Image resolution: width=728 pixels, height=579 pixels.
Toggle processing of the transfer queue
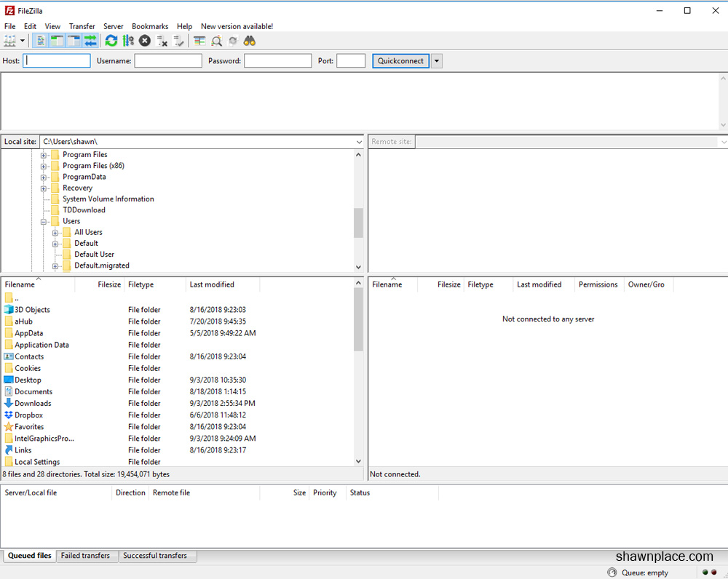tap(128, 41)
